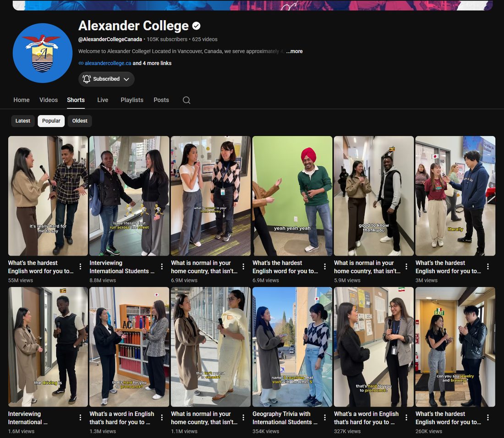Click the 5.9M views count text
Screen dimensions: 504x438
[x=347, y=280]
